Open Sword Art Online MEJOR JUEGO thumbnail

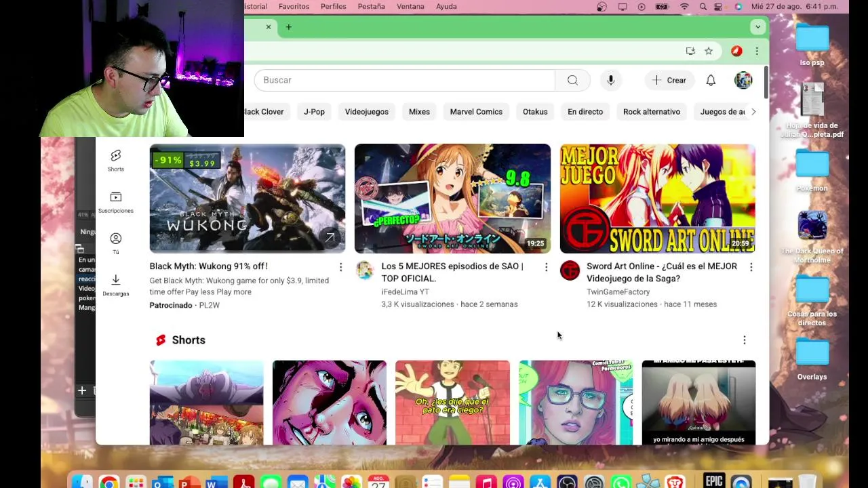pos(657,198)
